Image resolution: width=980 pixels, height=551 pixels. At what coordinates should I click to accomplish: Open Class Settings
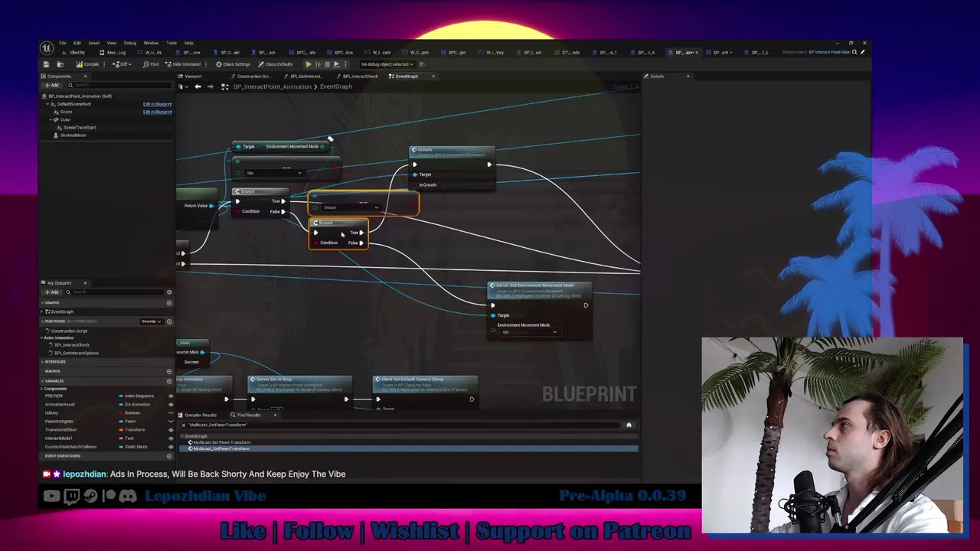pyautogui.click(x=233, y=64)
